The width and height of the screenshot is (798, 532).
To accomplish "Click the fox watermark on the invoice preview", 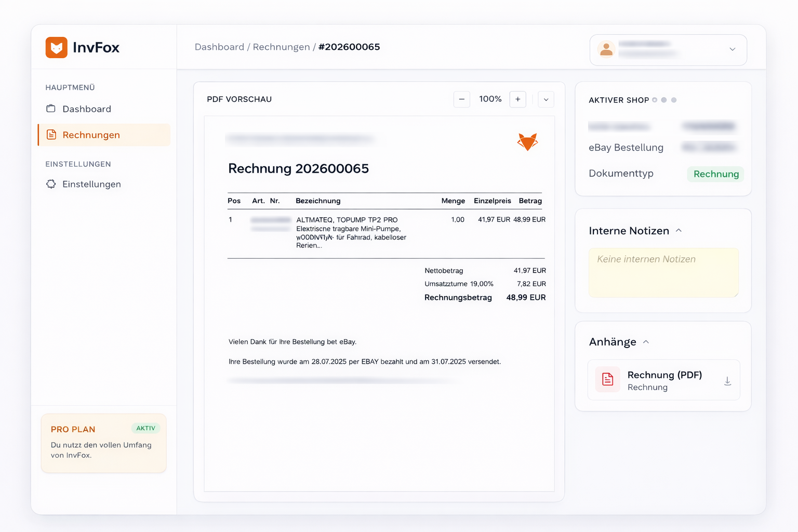I will [528, 142].
